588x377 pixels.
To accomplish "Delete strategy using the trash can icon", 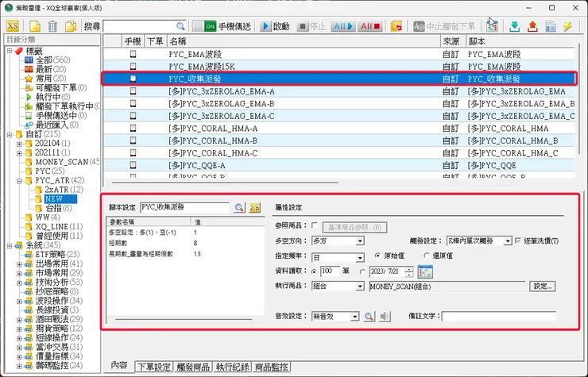I will click(x=52, y=26).
